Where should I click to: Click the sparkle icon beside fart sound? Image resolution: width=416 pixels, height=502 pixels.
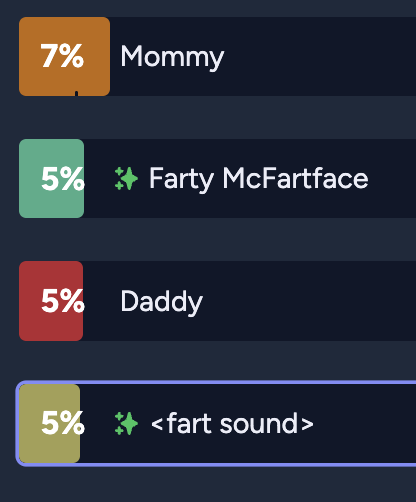(126, 423)
